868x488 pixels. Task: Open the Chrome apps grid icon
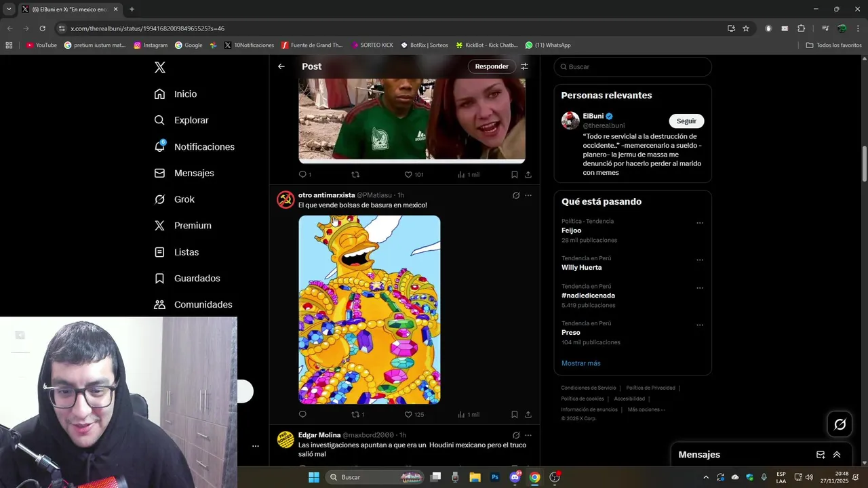click(9, 45)
